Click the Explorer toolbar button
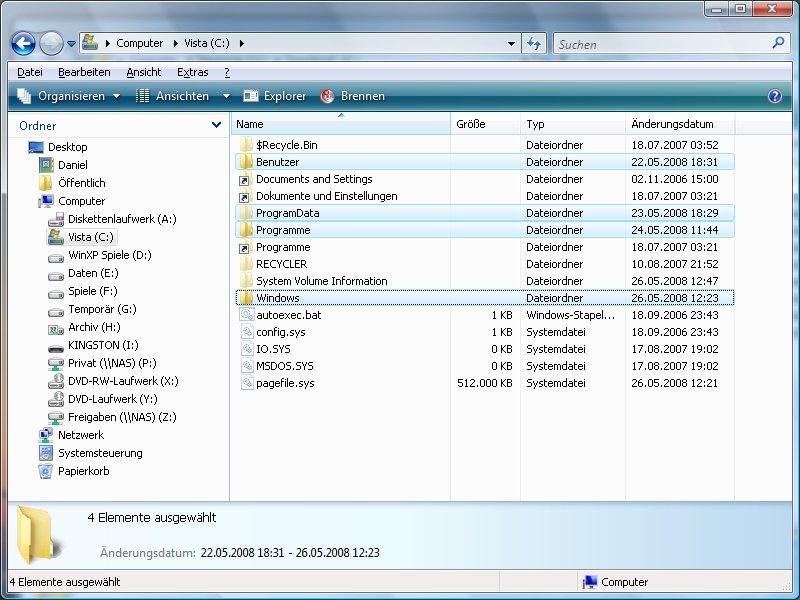 tap(274, 96)
